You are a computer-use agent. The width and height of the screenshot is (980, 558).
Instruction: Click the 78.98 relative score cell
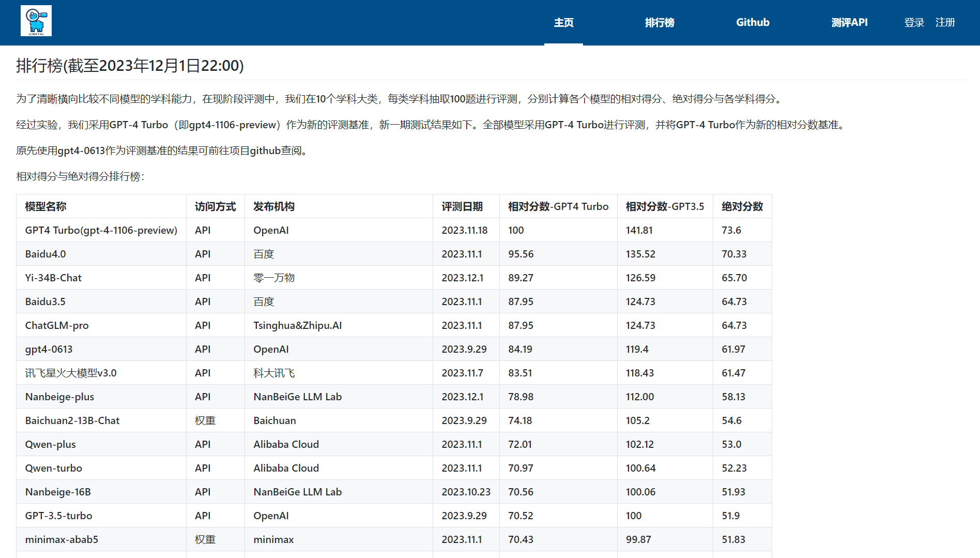pyautogui.click(x=558, y=397)
